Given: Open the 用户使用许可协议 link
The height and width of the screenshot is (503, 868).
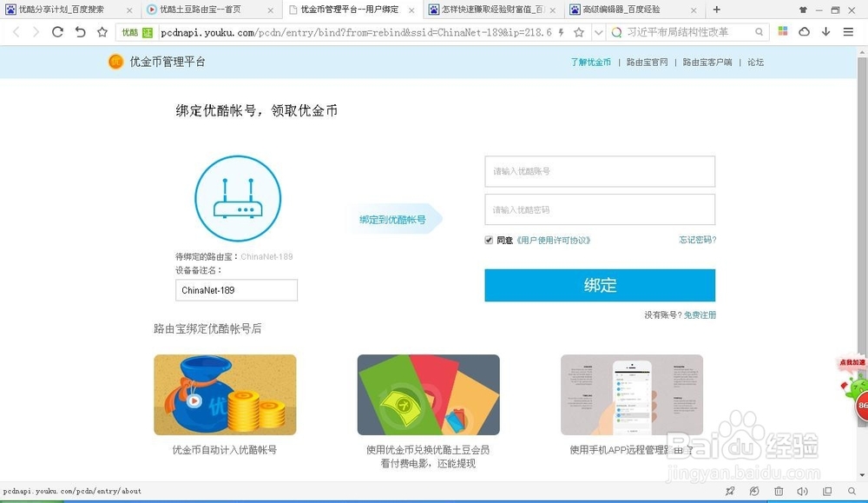Looking at the screenshot, I should point(553,240).
